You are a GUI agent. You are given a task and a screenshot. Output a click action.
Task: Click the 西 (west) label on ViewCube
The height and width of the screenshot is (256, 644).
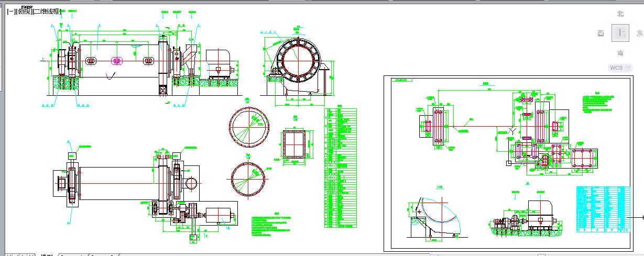click(x=601, y=34)
